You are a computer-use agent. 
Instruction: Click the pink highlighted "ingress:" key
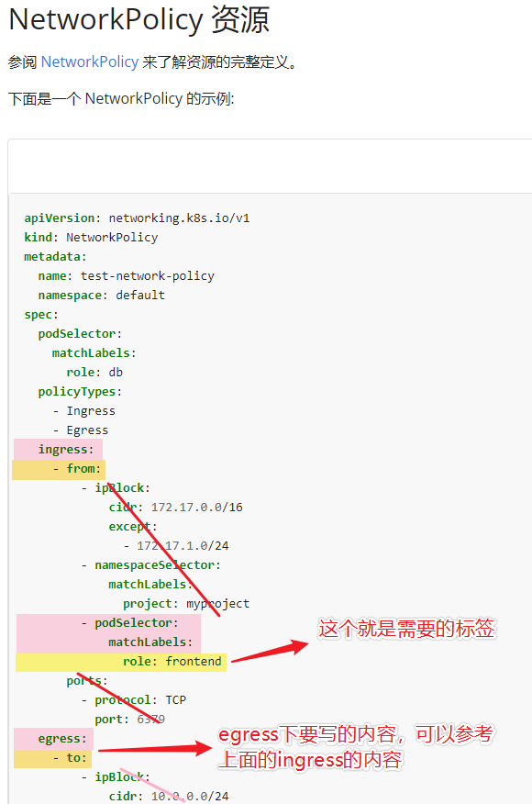tap(59, 449)
